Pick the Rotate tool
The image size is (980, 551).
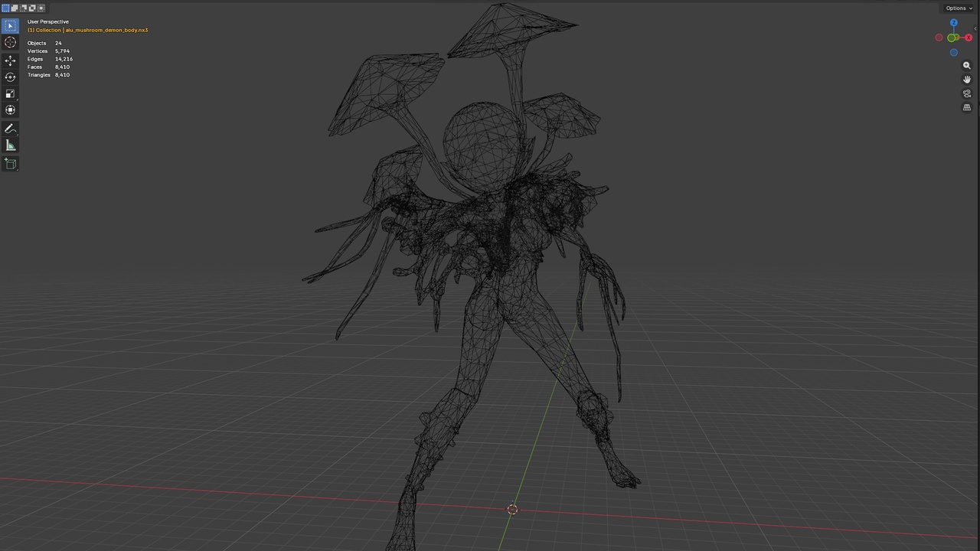[x=10, y=77]
